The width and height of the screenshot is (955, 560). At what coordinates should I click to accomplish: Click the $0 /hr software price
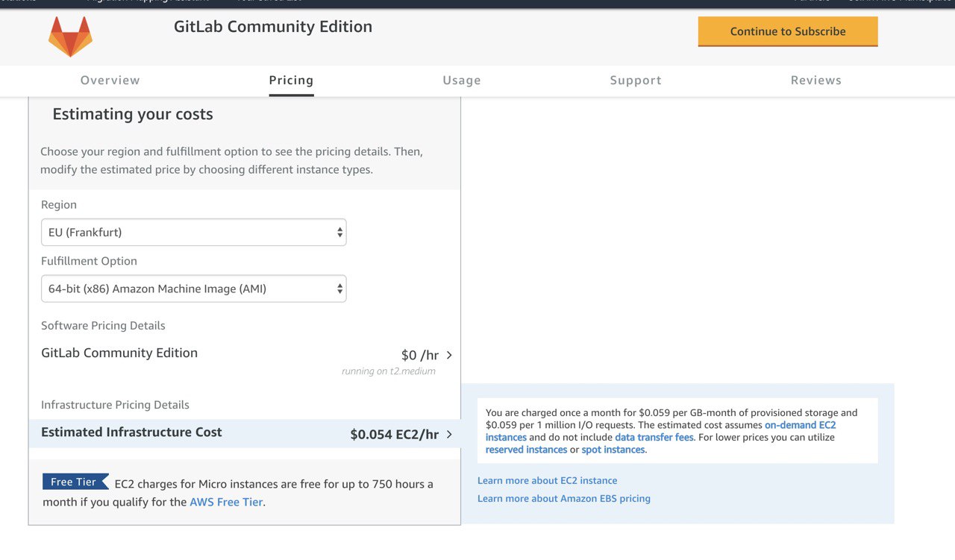(x=420, y=355)
